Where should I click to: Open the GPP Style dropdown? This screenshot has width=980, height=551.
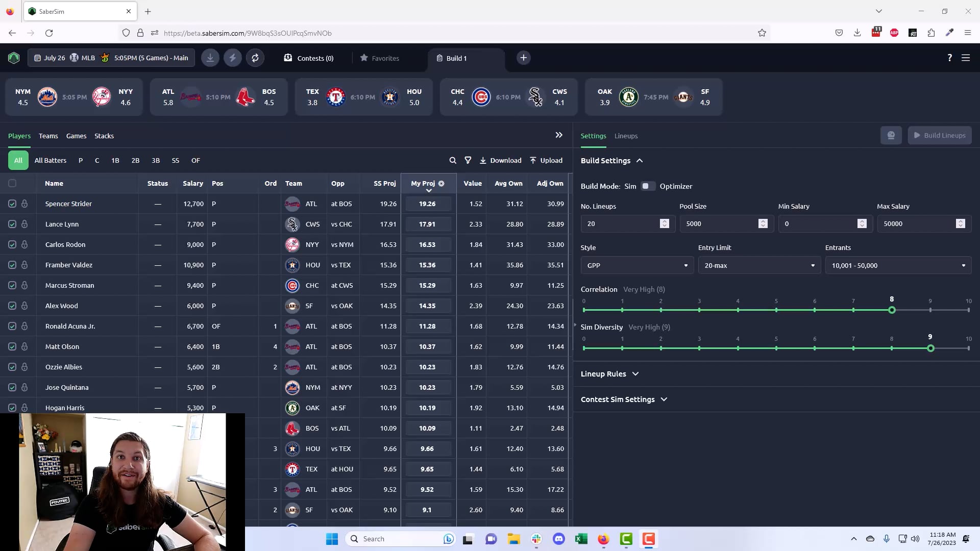tap(636, 265)
